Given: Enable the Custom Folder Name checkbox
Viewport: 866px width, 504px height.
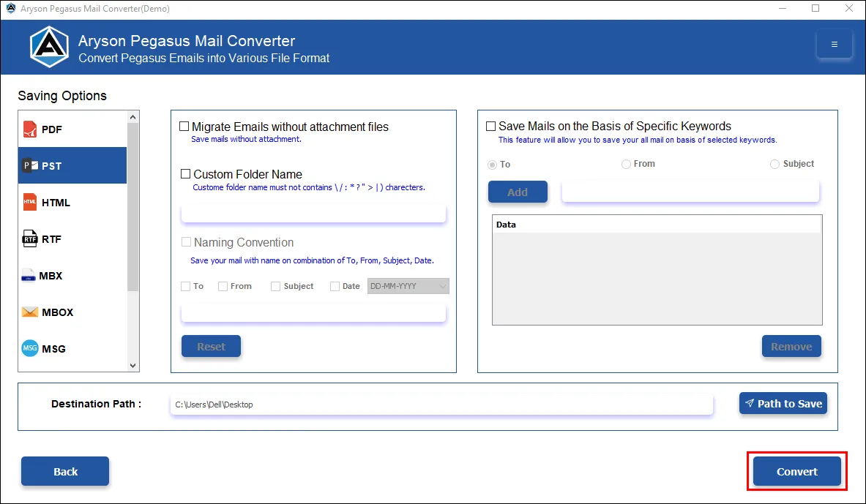Looking at the screenshot, I should (186, 174).
